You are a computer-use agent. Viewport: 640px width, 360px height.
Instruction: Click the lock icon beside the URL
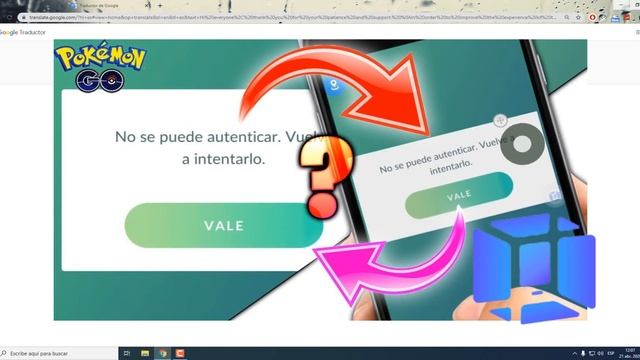coord(24,18)
